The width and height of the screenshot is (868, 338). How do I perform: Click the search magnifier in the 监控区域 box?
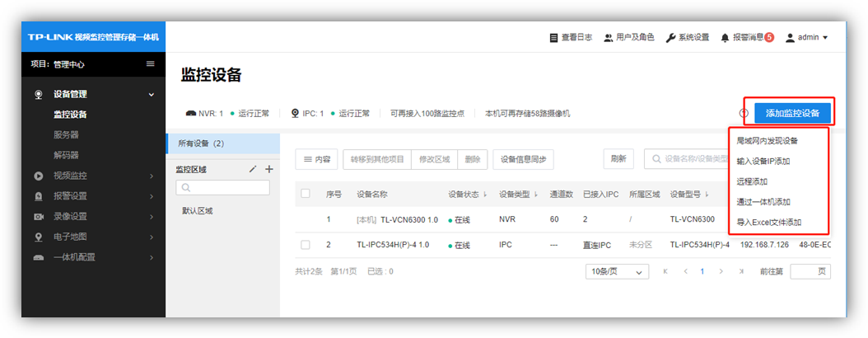pyautogui.click(x=186, y=188)
